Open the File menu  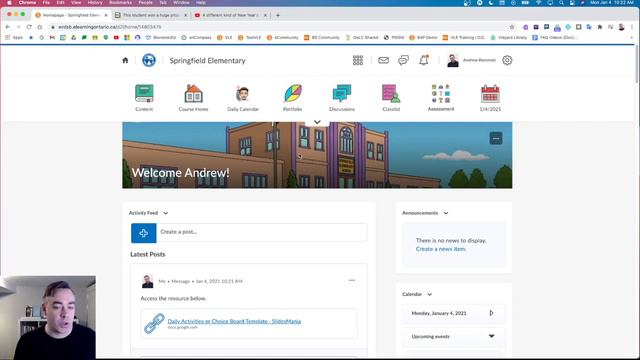tap(46, 2)
